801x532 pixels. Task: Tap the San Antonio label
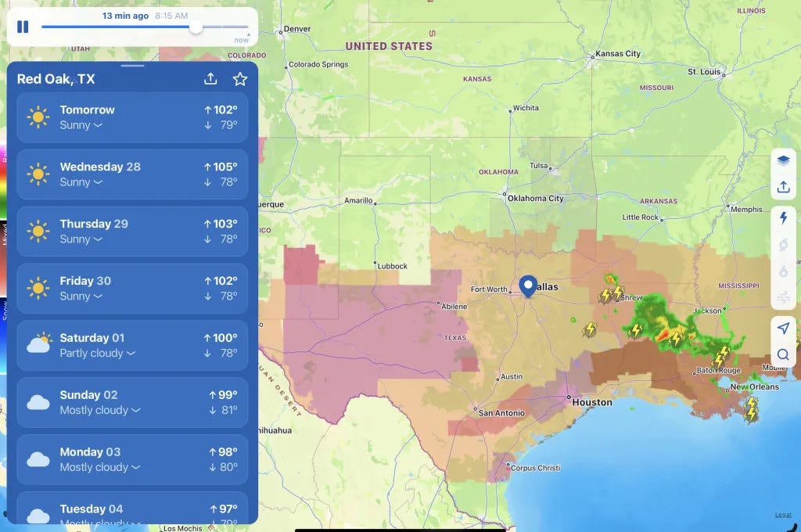click(501, 413)
